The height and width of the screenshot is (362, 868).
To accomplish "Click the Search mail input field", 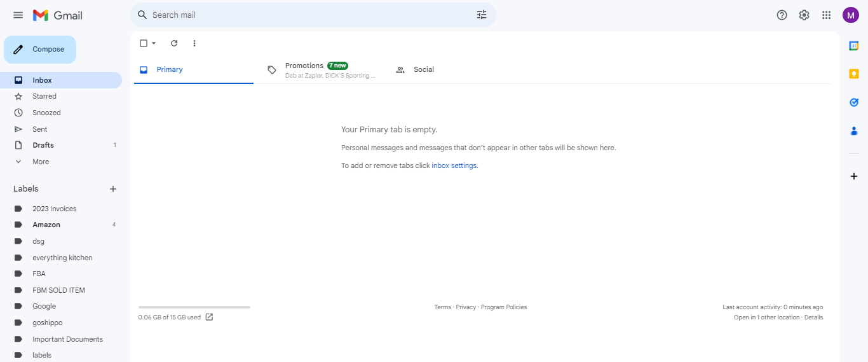I will point(311,15).
